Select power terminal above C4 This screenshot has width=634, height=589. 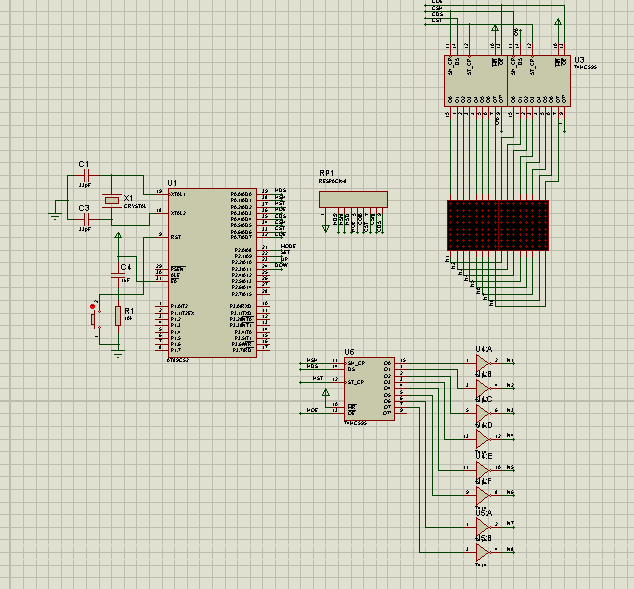coord(118,235)
